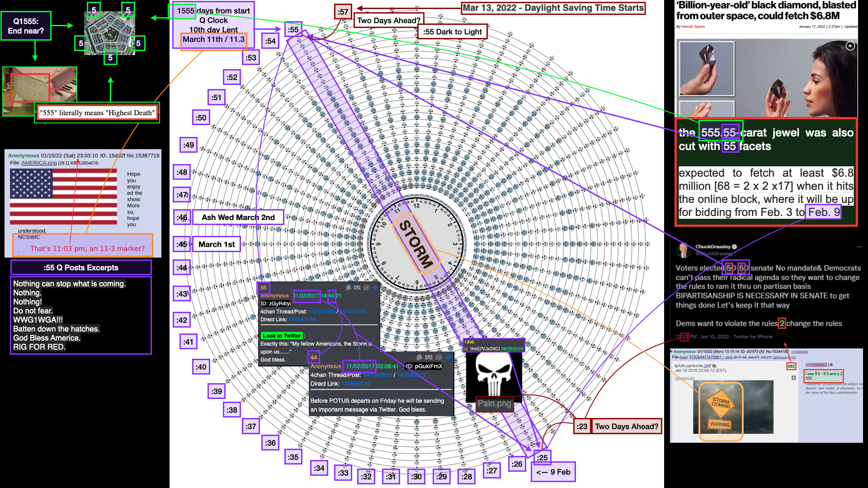
Task: Click the March 1st label
Action: tap(217, 244)
